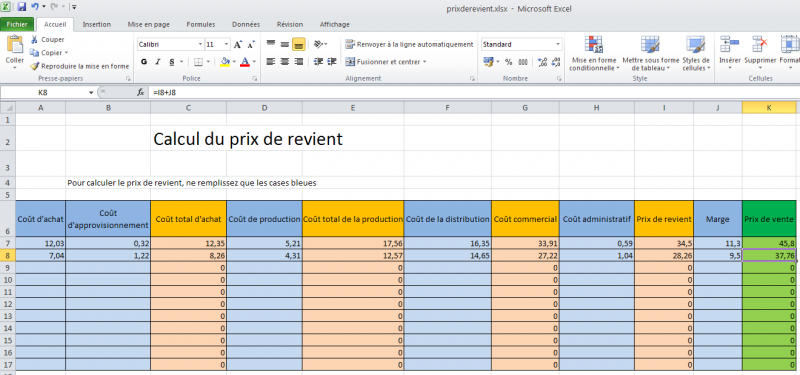Add a decimal place icon
Viewport: 800px width, 375px height.
point(542,62)
